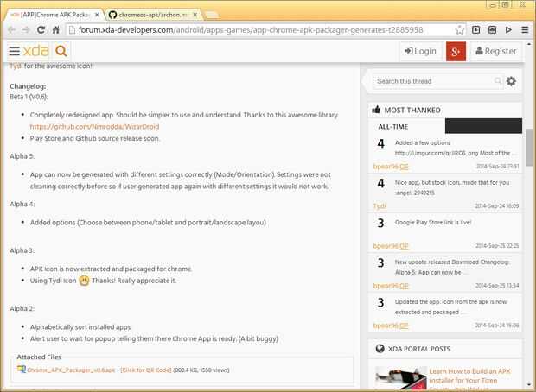The width and height of the screenshot is (536, 392).
Task: Open Tydi author link in Most Thanked
Action: coord(380,205)
